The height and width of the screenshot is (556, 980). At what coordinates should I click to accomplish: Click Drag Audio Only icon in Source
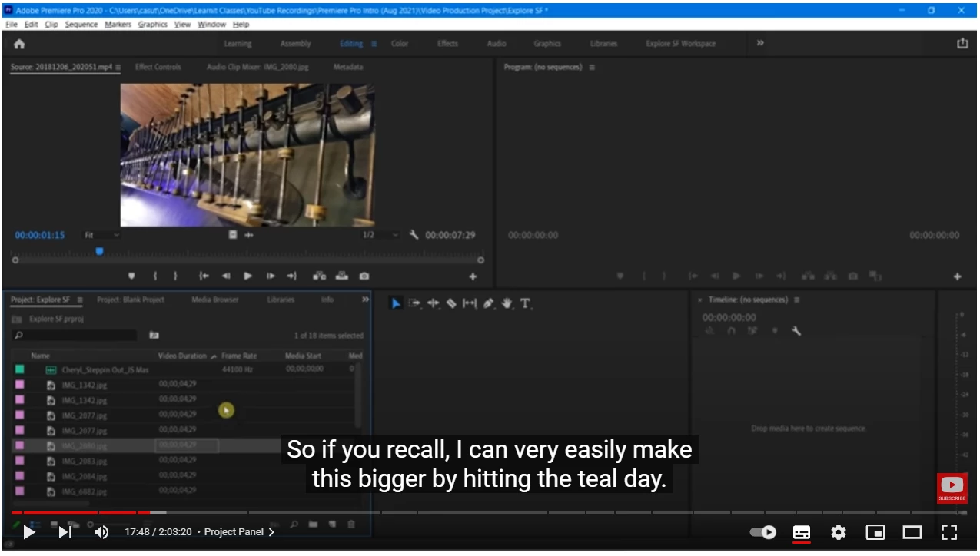[x=248, y=235]
